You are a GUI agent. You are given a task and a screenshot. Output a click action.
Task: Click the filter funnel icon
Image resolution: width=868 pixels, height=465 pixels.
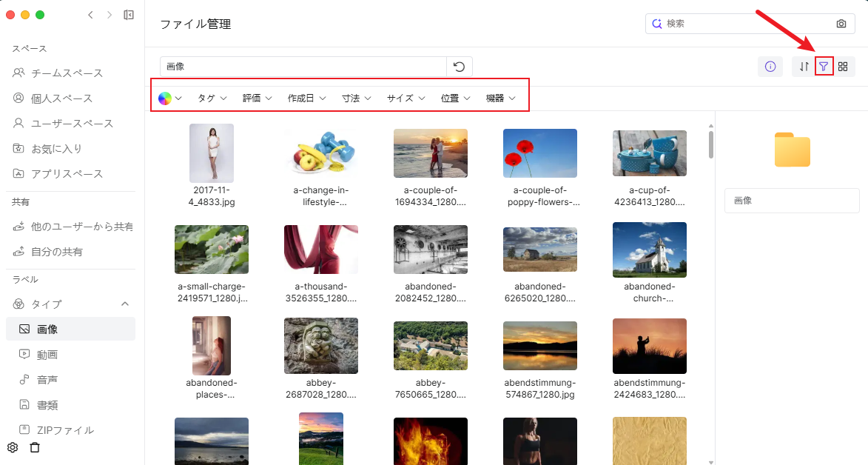click(x=824, y=67)
